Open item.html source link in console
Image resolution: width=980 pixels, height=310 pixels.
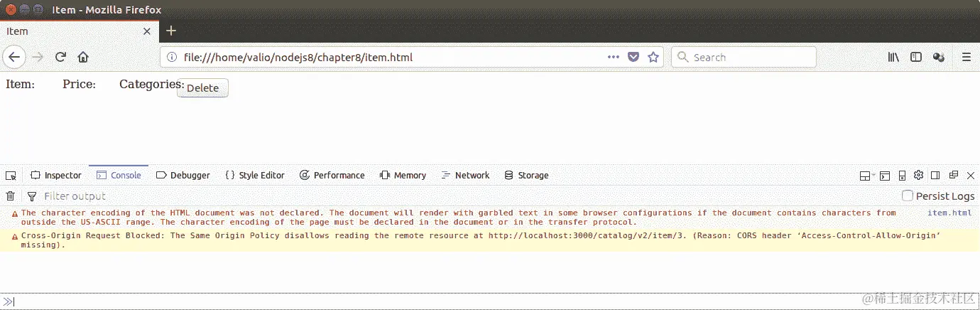949,213
